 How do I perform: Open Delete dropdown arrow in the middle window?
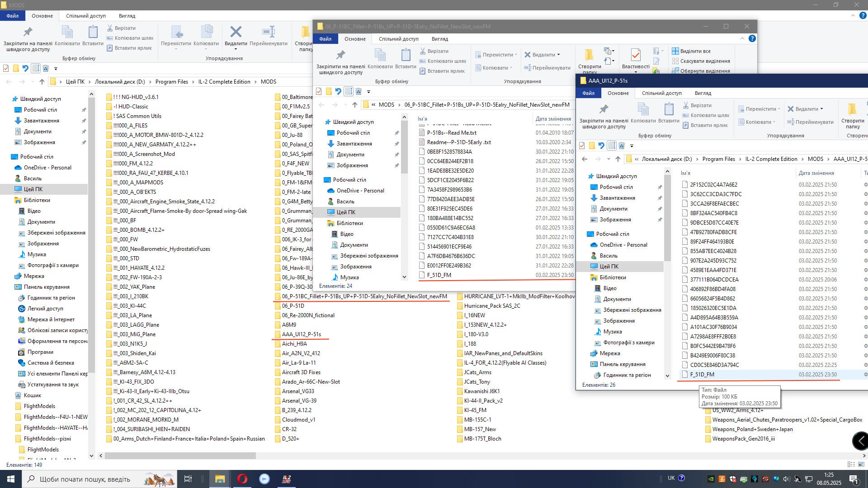pyautogui.click(x=558, y=55)
